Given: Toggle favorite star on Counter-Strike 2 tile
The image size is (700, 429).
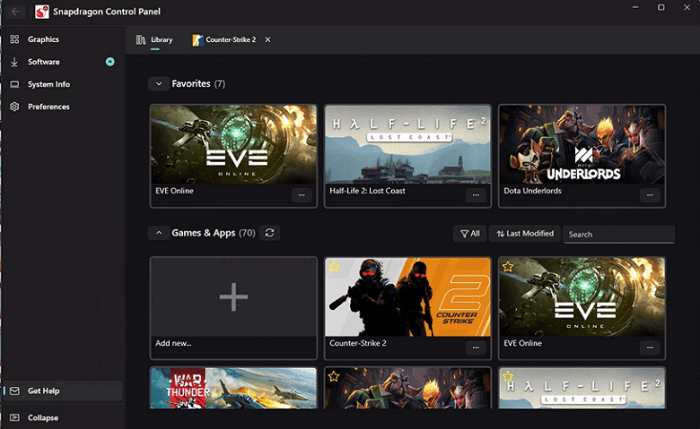Looking at the screenshot, I should (335, 267).
